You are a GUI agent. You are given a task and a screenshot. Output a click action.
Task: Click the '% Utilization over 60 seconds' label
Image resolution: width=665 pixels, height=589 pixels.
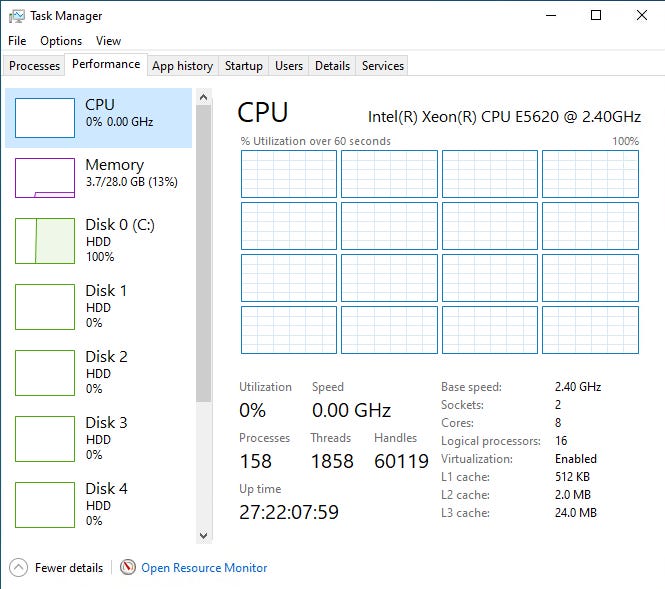point(316,141)
